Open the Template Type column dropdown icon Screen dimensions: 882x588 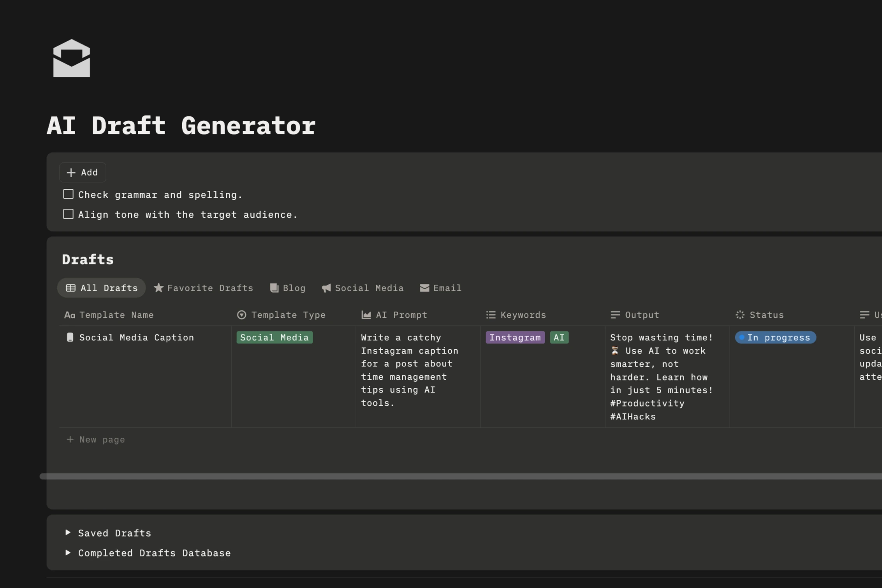(241, 315)
